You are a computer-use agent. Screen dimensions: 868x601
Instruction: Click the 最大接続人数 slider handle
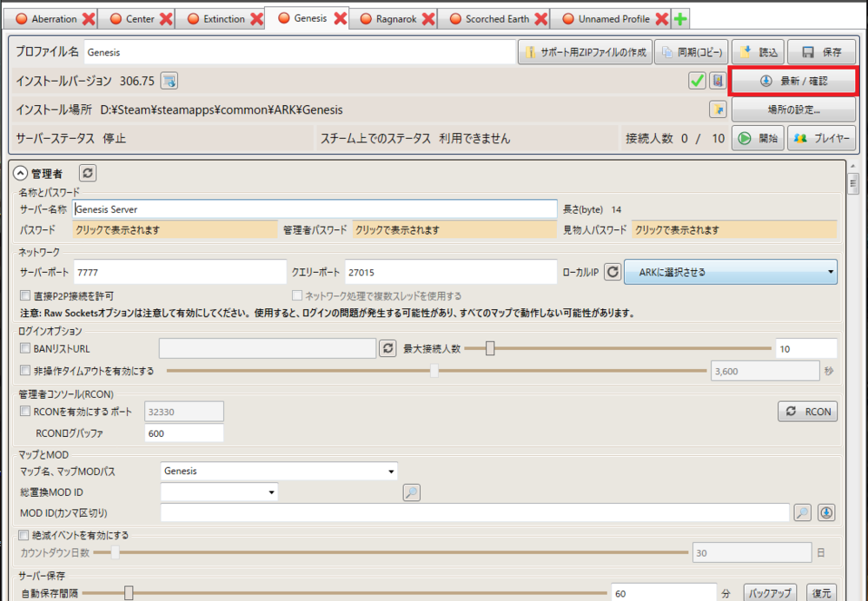[490, 348]
